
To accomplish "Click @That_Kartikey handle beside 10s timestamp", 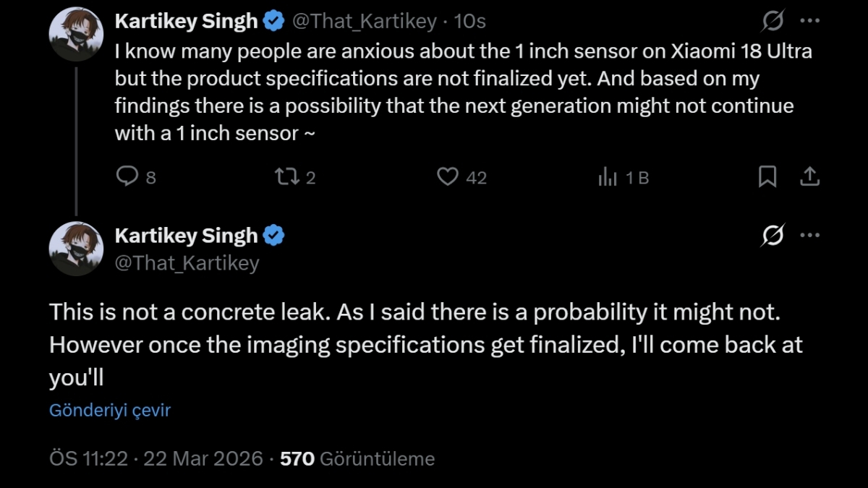I will (x=364, y=22).
